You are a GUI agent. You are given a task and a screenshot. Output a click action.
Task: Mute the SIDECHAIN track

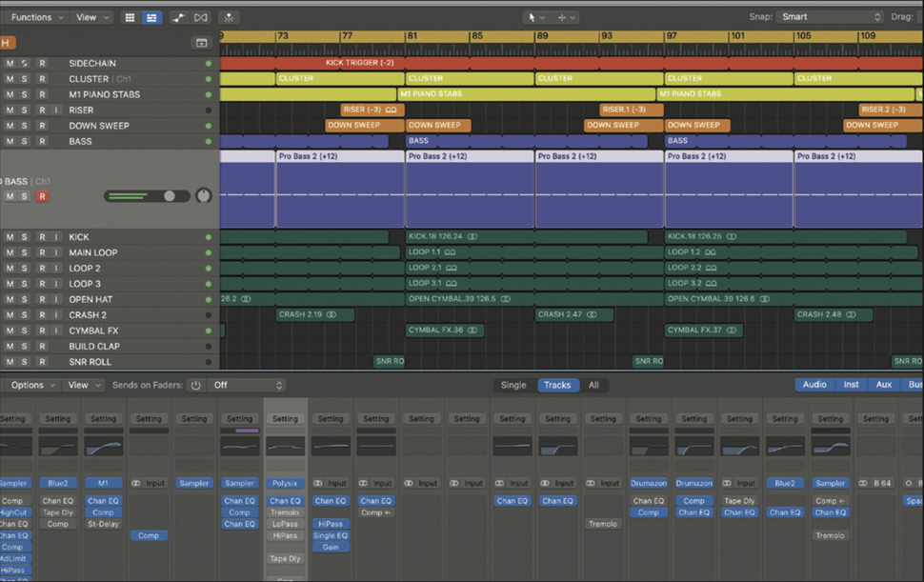pyautogui.click(x=10, y=63)
